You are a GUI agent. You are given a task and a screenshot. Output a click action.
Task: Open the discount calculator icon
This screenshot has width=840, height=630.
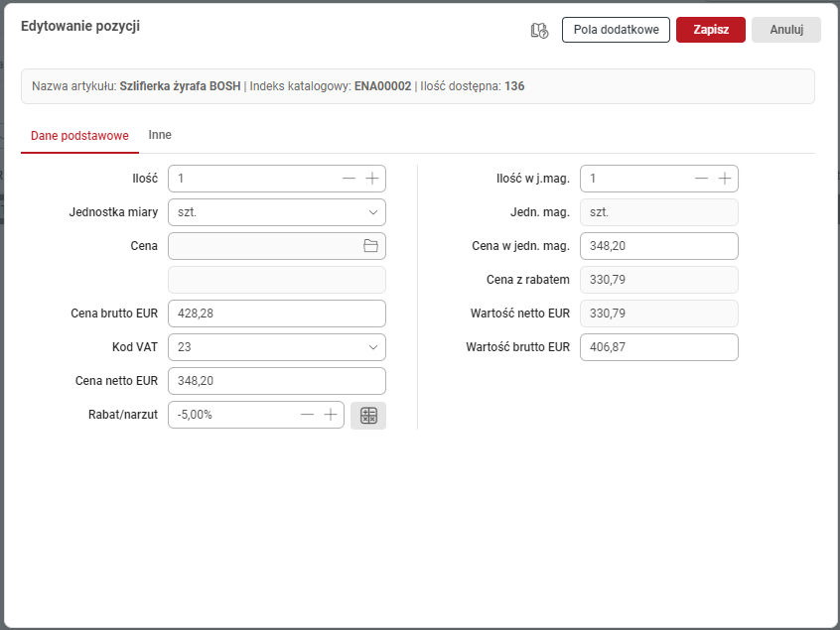368,416
